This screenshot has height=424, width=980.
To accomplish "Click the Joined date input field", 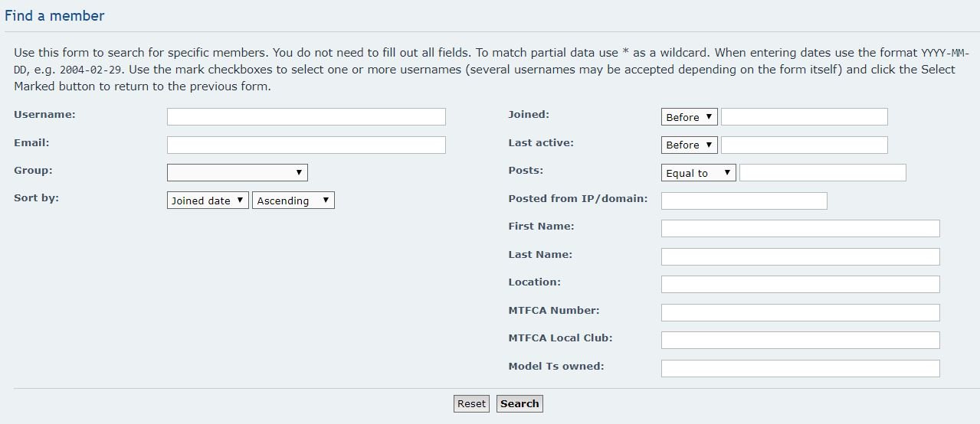I will 804,117.
